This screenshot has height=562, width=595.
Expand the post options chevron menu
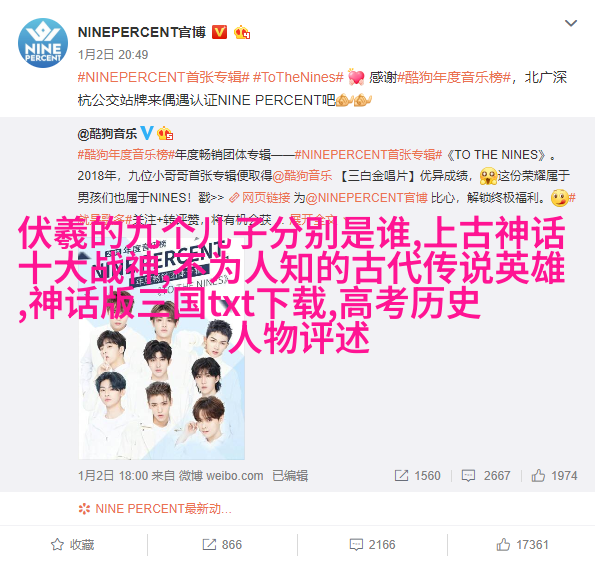571,23
